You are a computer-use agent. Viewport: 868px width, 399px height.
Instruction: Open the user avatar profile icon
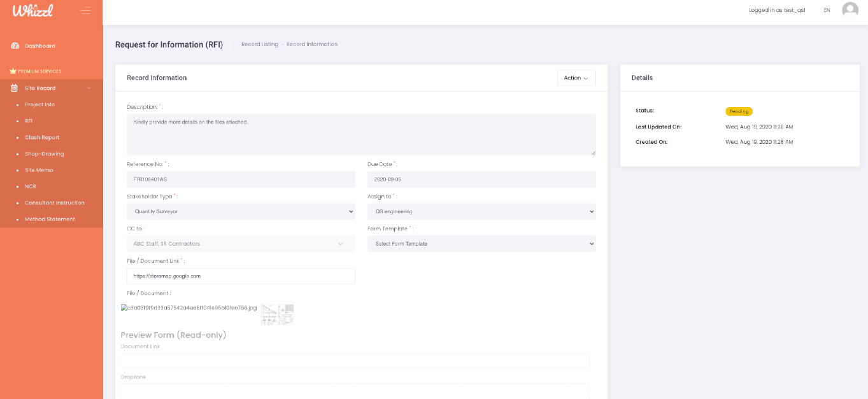[x=850, y=10]
